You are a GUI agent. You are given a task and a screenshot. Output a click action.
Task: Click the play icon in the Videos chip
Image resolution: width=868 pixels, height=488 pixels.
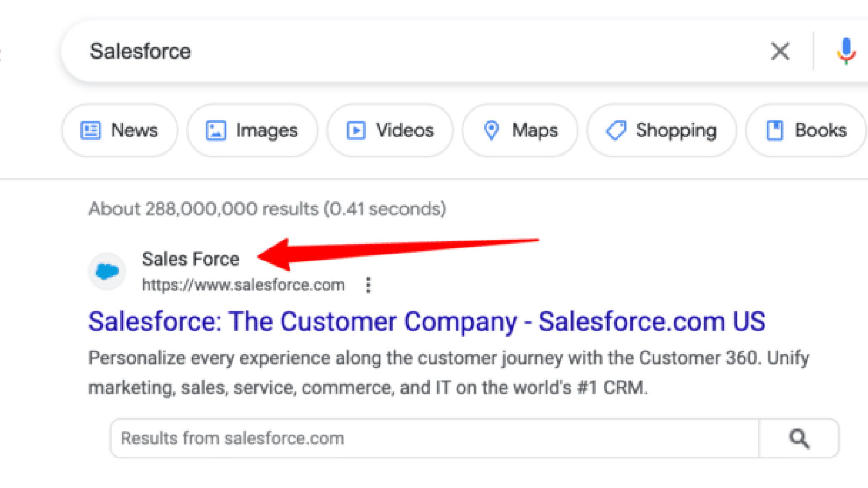356,131
